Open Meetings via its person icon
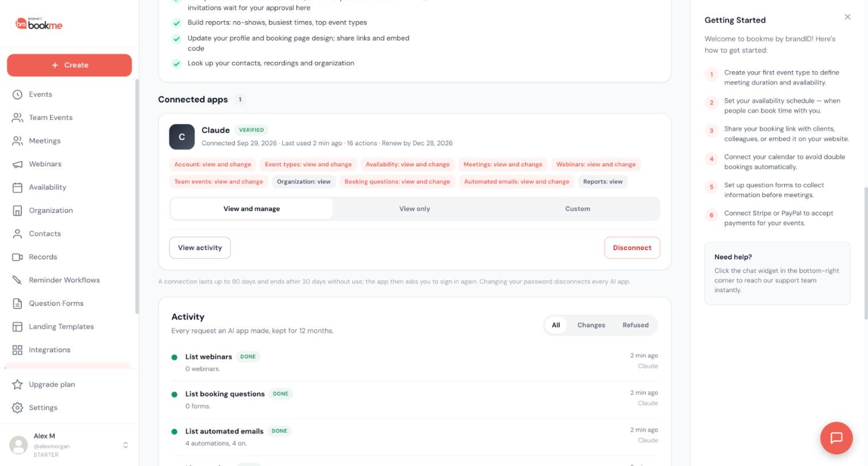Viewport: 868px width, 466px height. (17, 141)
